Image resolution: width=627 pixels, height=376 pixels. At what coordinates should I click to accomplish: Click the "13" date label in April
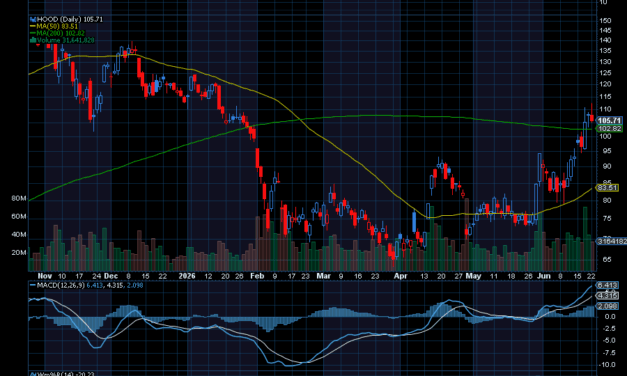click(424, 276)
